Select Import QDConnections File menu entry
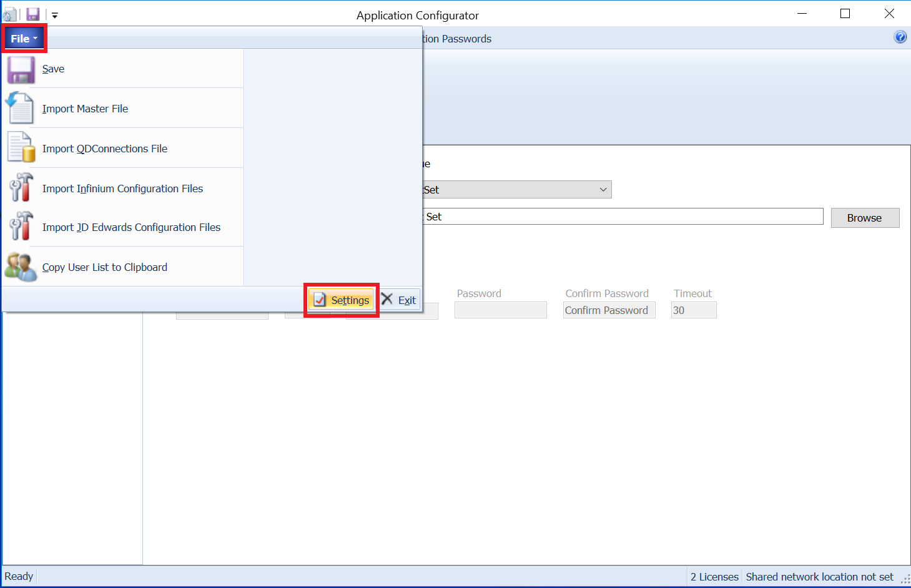911x588 pixels. point(123,149)
